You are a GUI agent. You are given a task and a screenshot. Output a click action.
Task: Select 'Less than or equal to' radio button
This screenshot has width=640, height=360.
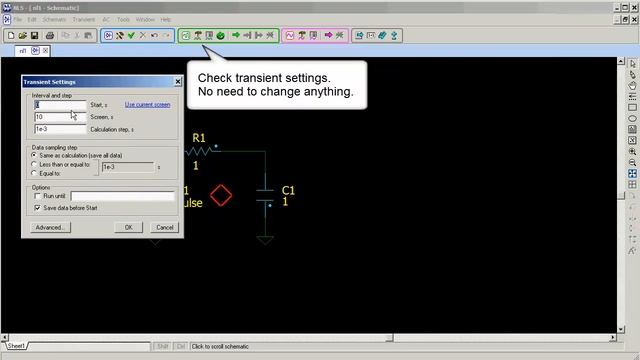pos(34,164)
